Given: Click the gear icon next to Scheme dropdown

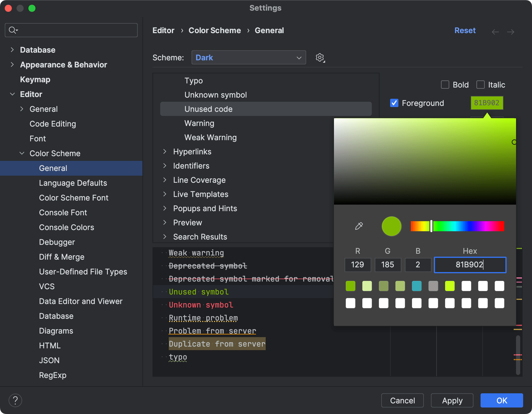Looking at the screenshot, I should 320,57.
